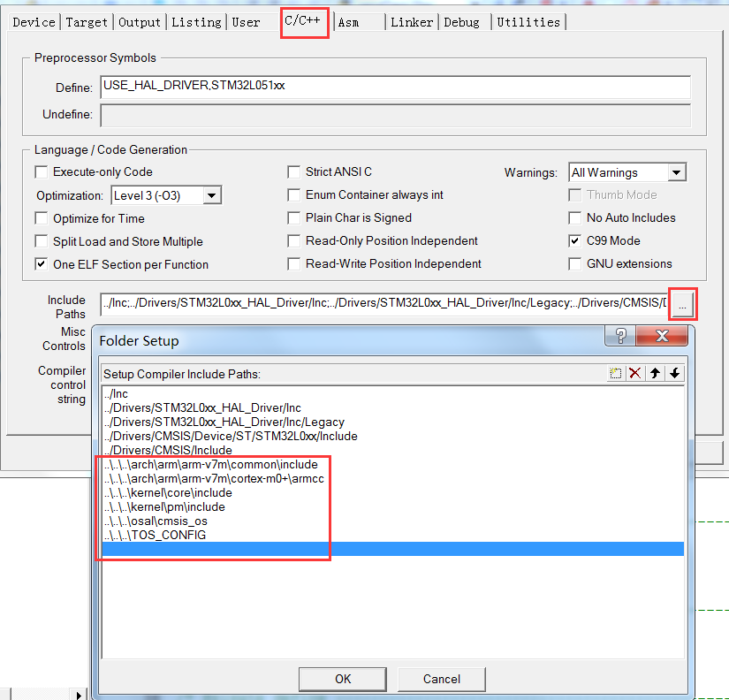Open Folder Setup help button
Screen dimensions: 729x700
pos(620,335)
